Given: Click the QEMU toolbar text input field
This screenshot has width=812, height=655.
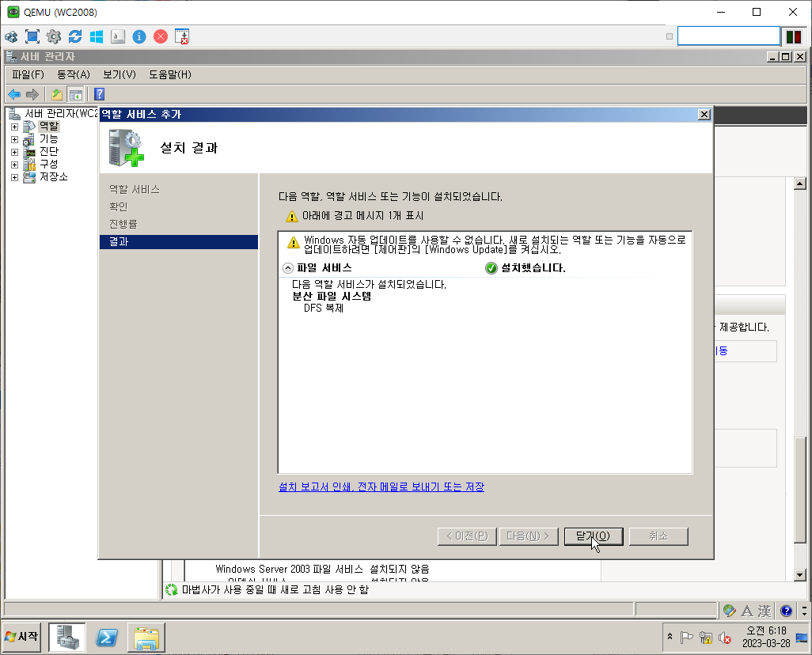Looking at the screenshot, I should 729,36.
